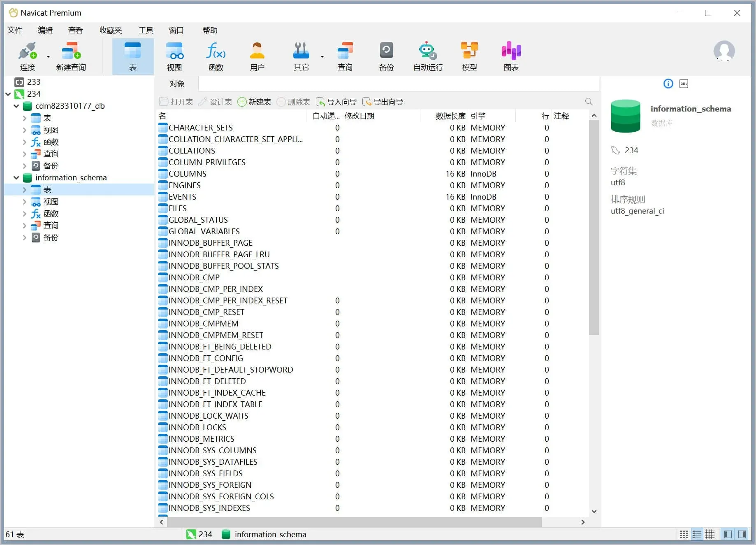Toggle the right information pane visibility

coord(742,534)
